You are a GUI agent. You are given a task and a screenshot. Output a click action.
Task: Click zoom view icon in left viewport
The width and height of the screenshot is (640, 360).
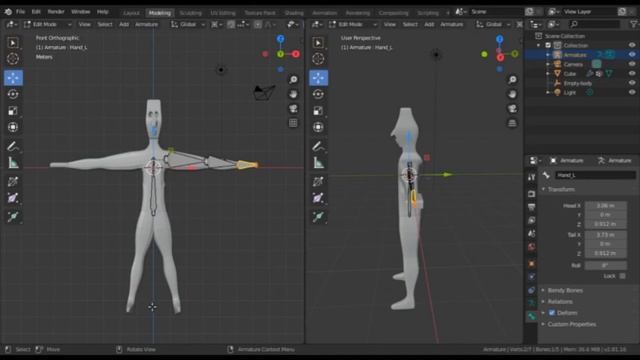293,80
